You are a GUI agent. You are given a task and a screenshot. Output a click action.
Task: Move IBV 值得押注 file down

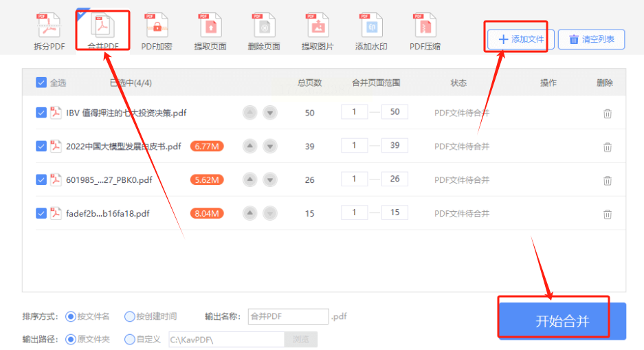[x=270, y=113]
